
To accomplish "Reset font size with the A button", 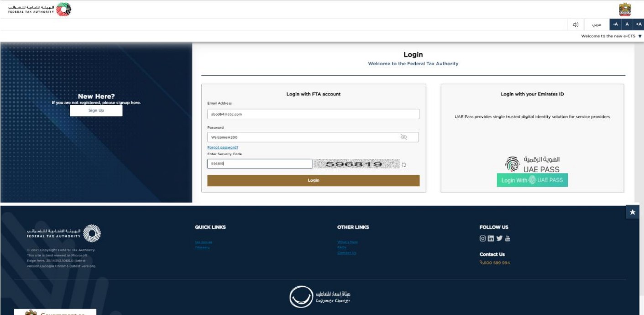I will point(627,24).
